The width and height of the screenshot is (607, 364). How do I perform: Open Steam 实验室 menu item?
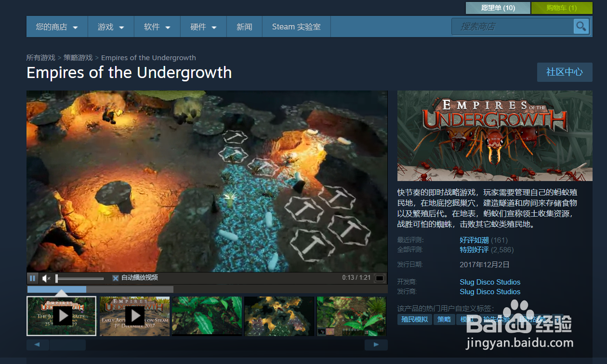(296, 27)
